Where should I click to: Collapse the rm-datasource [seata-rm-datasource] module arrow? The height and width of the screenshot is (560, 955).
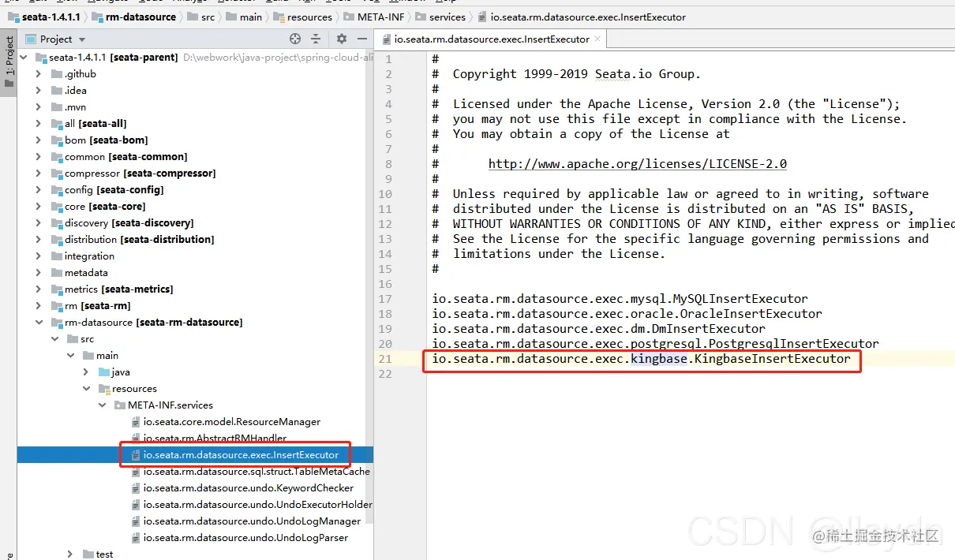tap(38, 323)
